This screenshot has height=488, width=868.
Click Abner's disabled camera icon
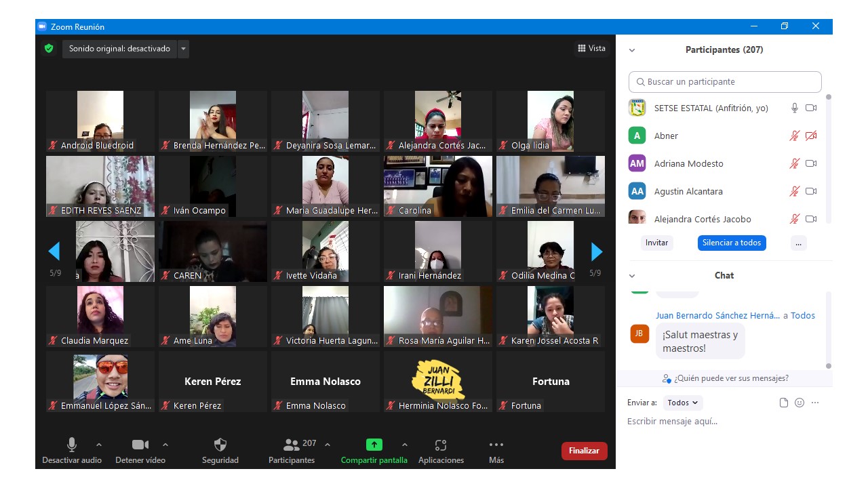click(811, 136)
